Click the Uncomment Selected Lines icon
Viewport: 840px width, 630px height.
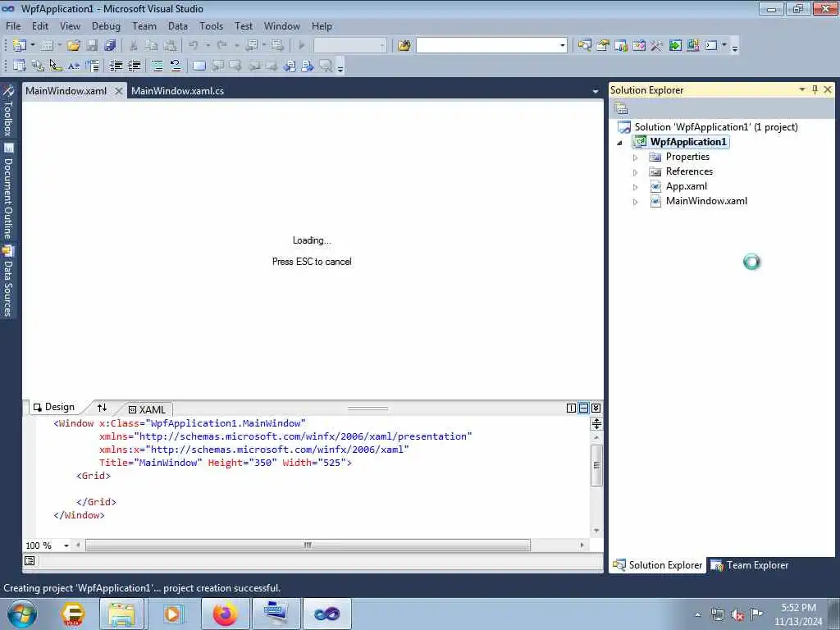176,66
